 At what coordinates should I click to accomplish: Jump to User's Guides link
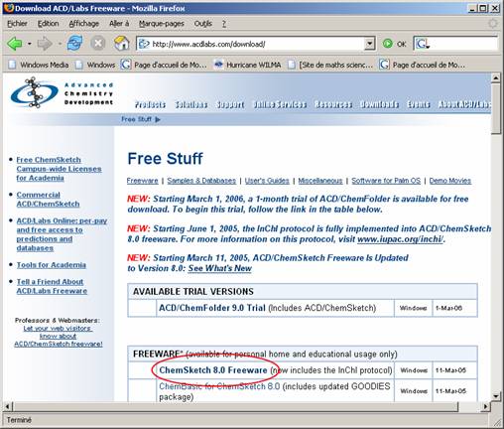pyautogui.click(x=267, y=181)
